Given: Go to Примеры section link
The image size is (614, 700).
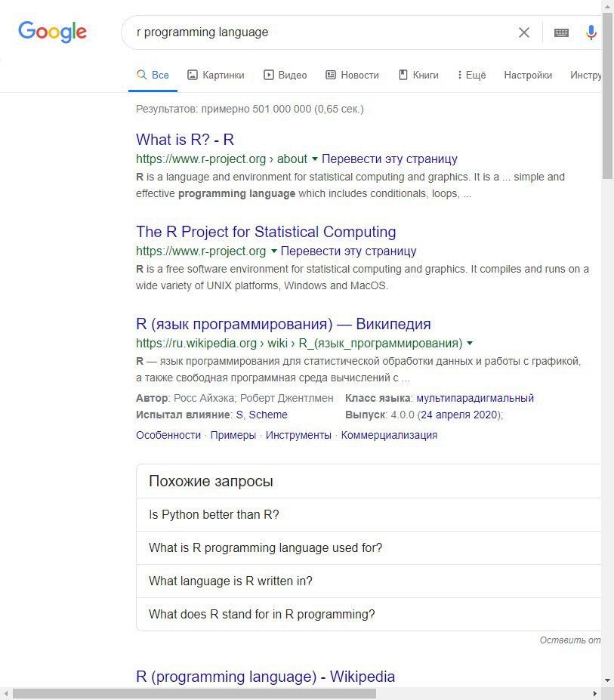Looking at the screenshot, I should 233,435.
